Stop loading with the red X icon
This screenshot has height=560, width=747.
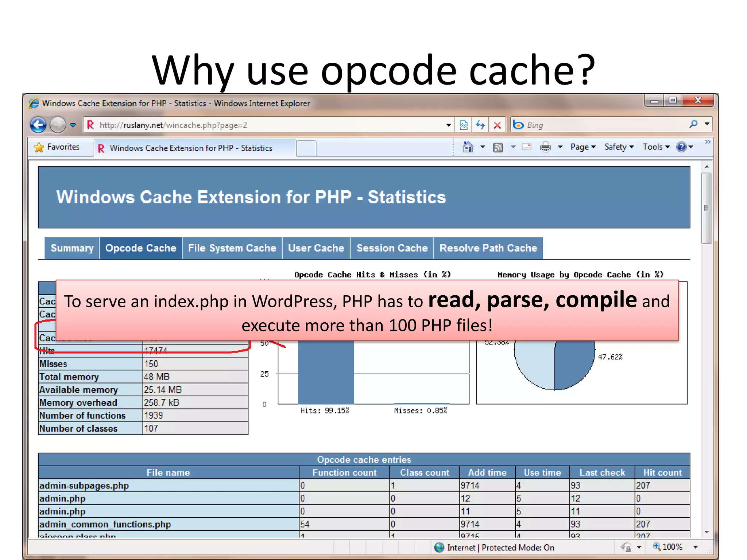tap(497, 125)
